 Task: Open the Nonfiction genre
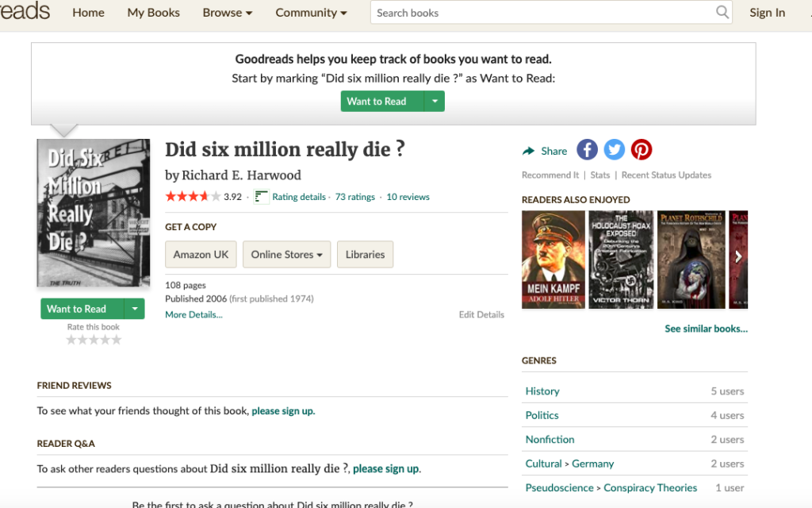[x=550, y=440]
